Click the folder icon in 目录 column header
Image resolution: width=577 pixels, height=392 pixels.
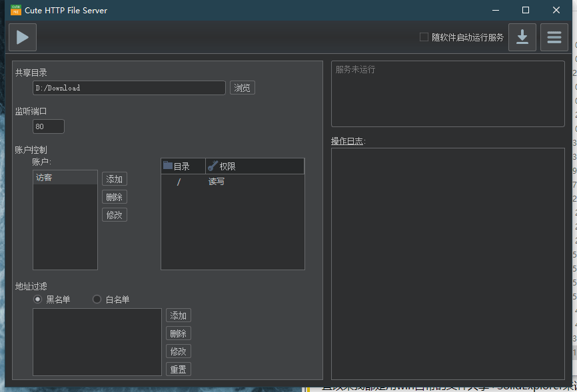[168, 166]
